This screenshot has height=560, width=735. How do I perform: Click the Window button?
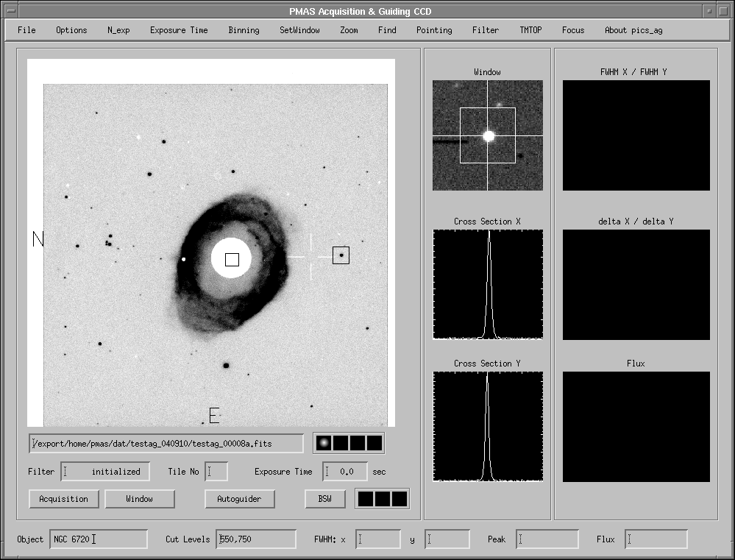pos(140,499)
